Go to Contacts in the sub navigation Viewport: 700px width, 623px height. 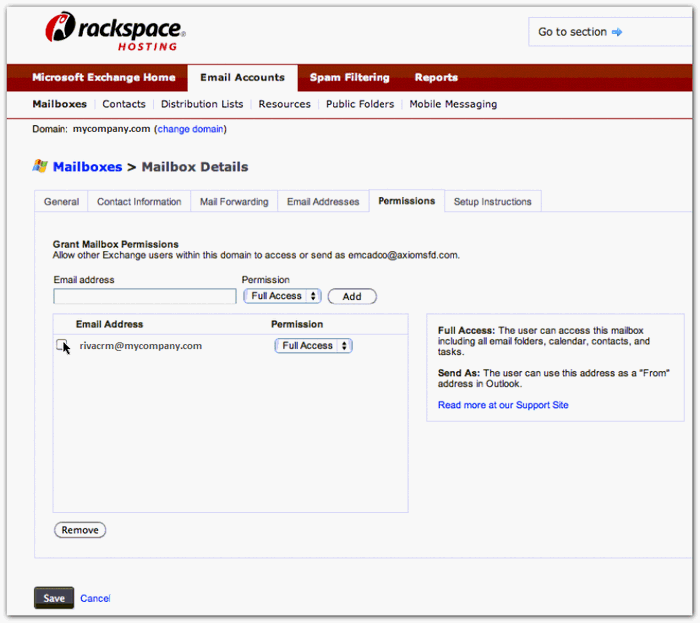pyautogui.click(x=124, y=104)
